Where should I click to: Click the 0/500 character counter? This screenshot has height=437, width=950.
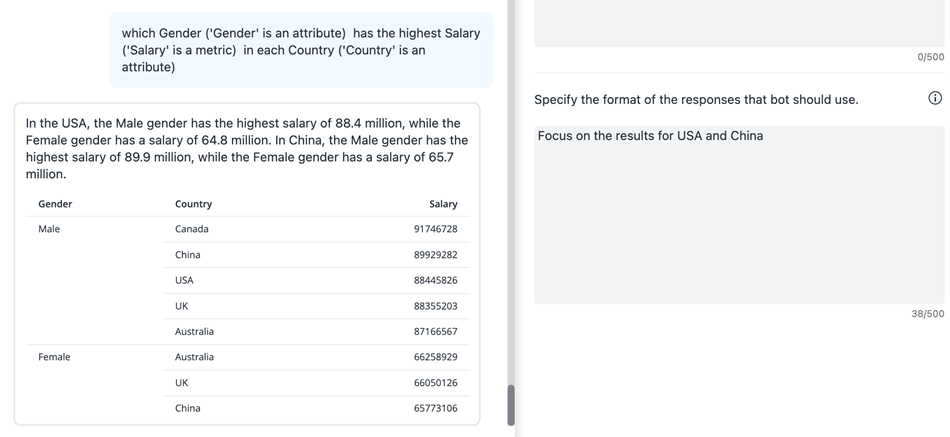coord(930,57)
